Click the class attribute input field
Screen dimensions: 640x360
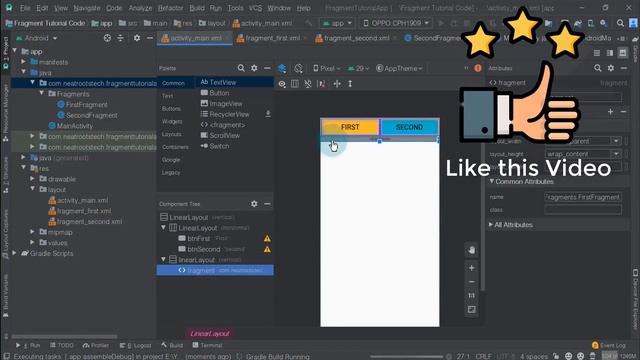(583, 210)
